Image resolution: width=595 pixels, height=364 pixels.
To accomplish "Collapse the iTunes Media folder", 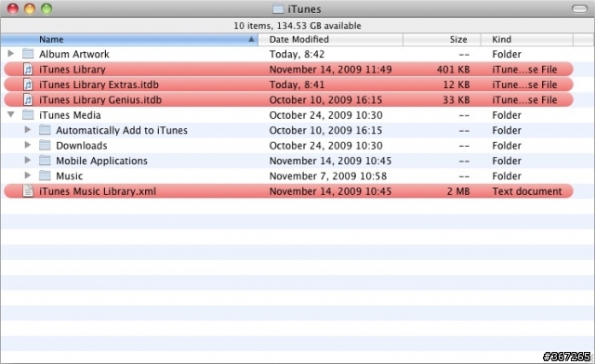I will pyautogui.click(x=11, y=114).
